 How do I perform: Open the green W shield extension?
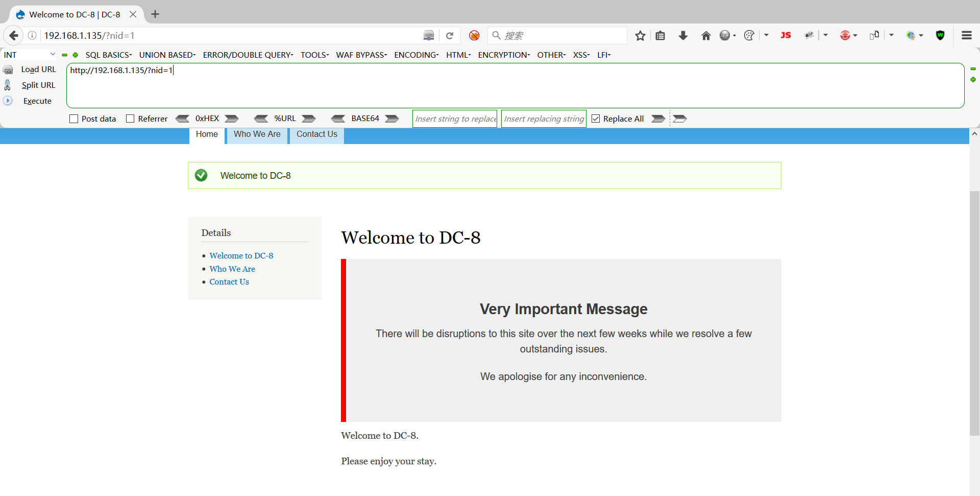940,35
